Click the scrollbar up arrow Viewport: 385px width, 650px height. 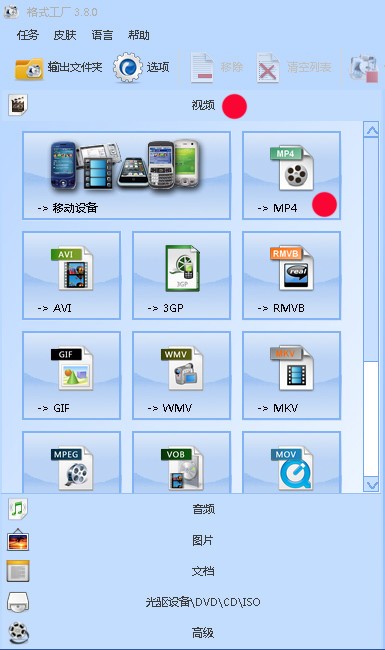tap(371, 130)
